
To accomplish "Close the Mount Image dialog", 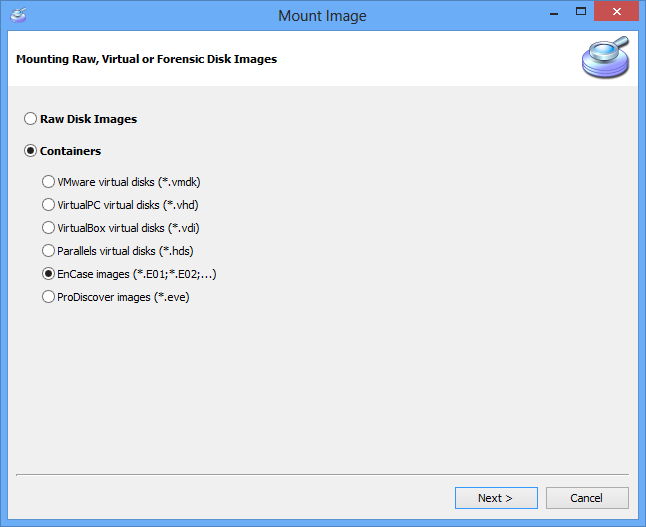I will point(616,11).
